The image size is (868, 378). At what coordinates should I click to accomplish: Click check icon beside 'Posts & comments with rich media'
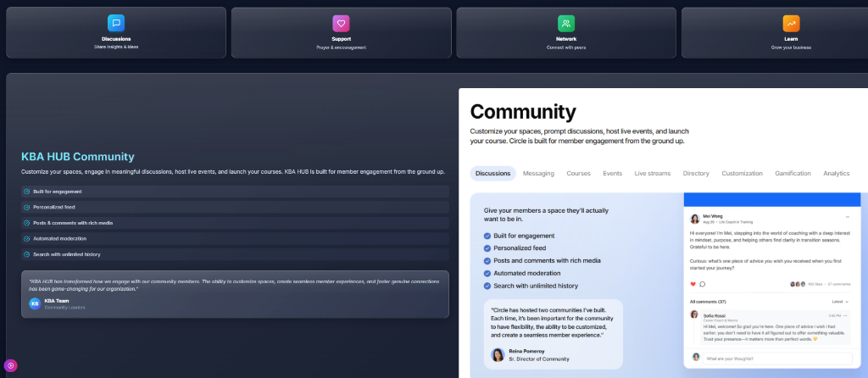[26, 223]
